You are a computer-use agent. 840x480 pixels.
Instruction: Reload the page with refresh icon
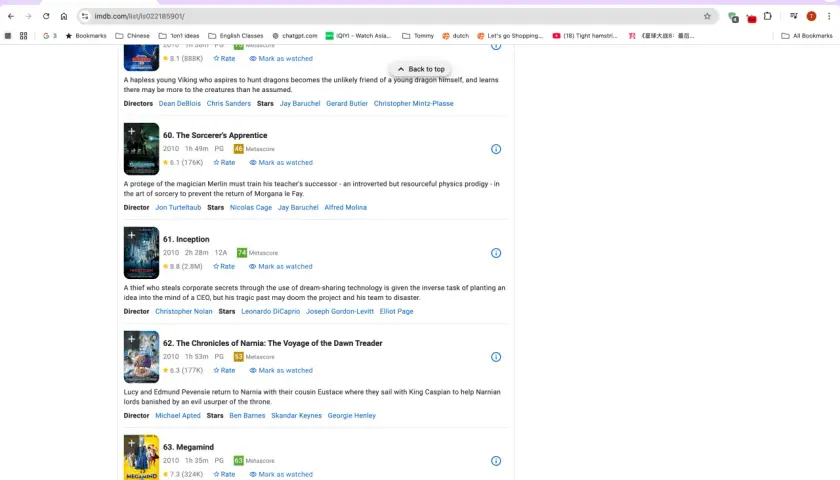[x=46, y=16]
